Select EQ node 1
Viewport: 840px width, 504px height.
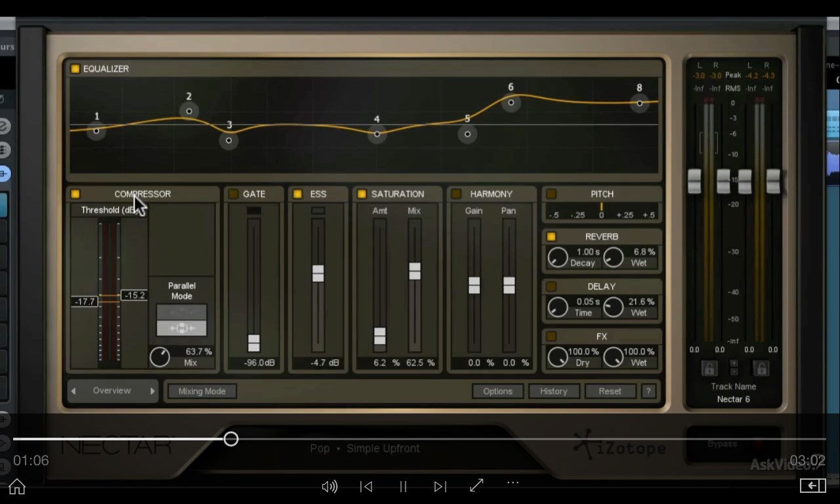tap(96, 131)
